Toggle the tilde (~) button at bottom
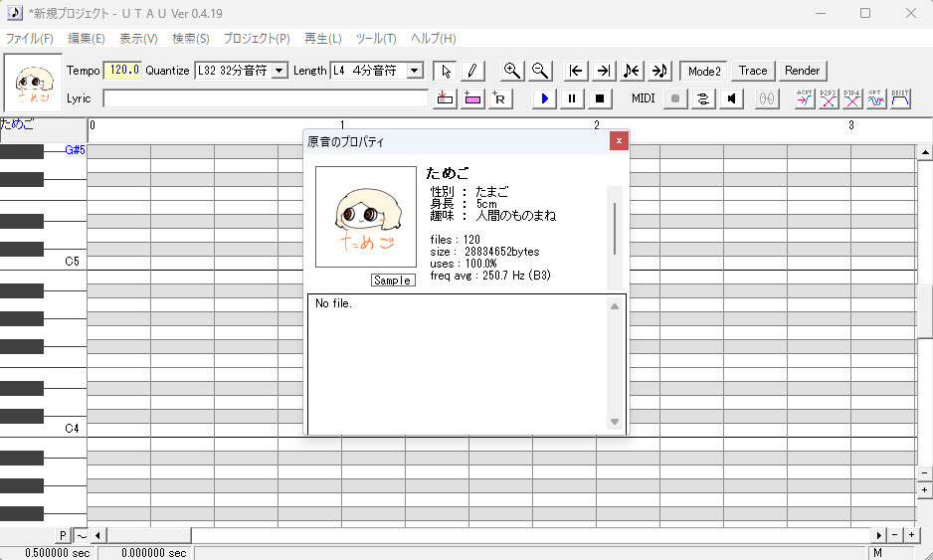 81,535
